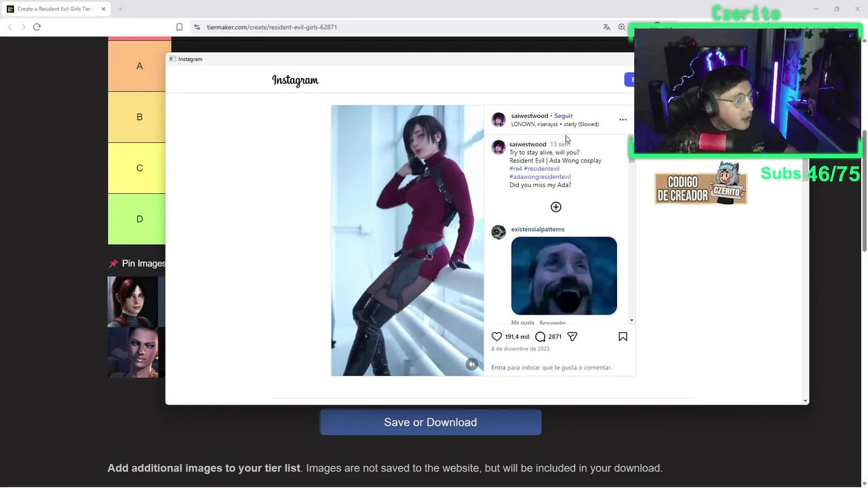The height and width of the screenshot is (488, 868).
Task: Click the comments panel scroll down arrow
Action: coord(632,320)
